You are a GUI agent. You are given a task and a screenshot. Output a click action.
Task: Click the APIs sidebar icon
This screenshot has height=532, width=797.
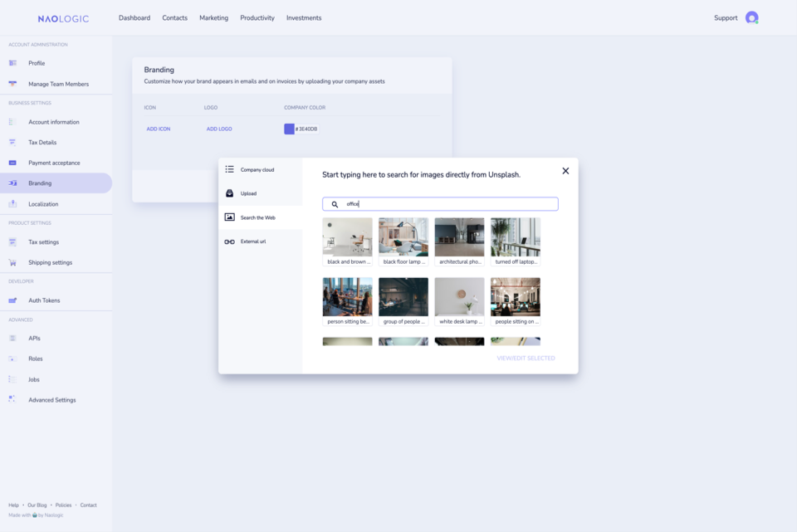pos(12,338)
